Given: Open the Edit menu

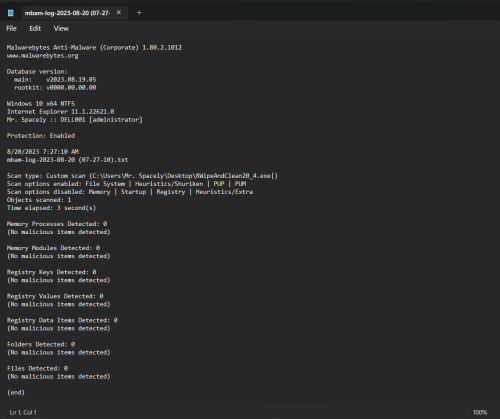Looking at the screenshot, I should tap(35, 29).
